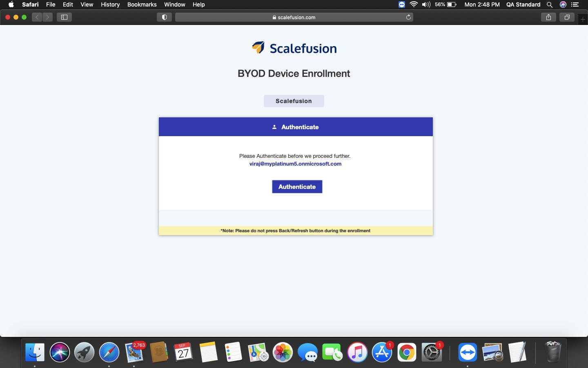Go back with Safari's back arrow
Viewport: 588px width, 368px height.
pos(37,17)
